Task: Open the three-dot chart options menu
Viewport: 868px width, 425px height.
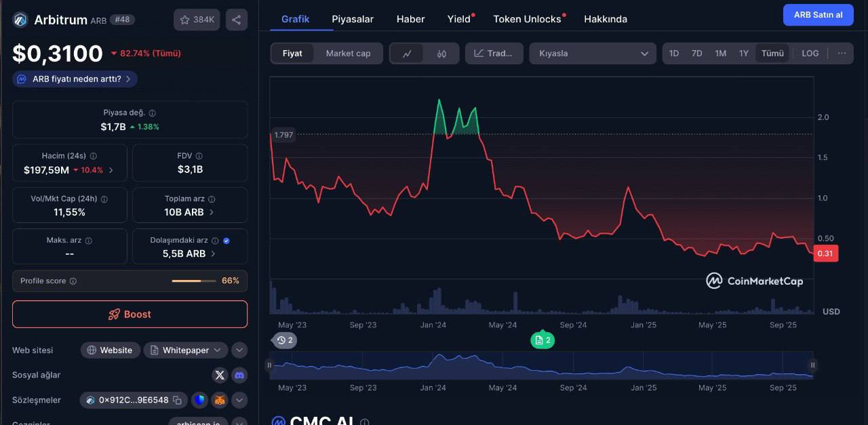Action: tap(842, 54)
